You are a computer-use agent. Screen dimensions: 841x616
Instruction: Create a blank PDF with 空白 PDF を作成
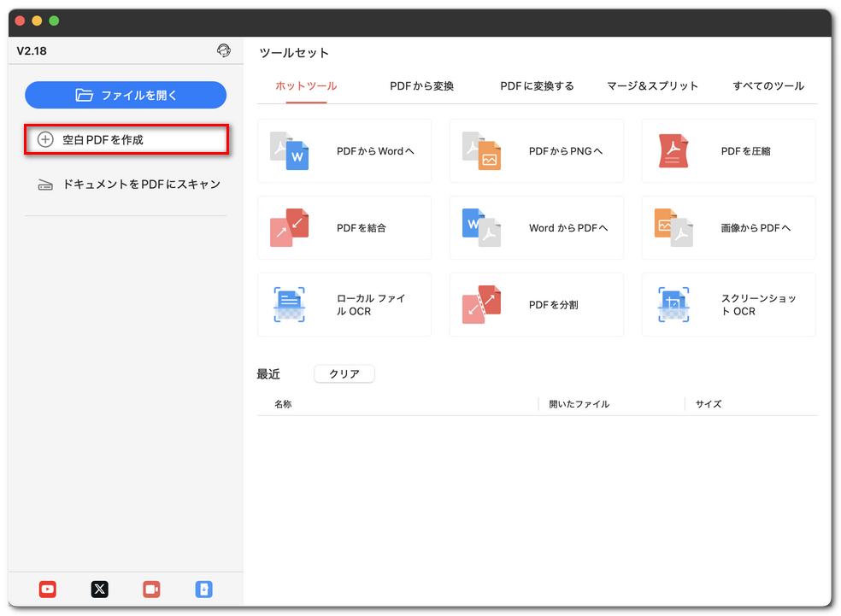(126, 137)
